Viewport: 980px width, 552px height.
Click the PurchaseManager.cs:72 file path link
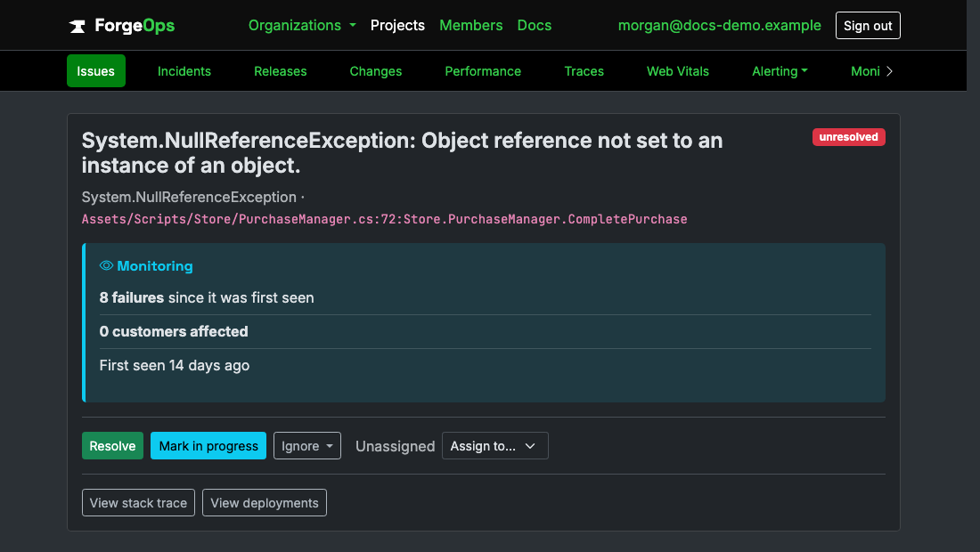coord(384,219)
